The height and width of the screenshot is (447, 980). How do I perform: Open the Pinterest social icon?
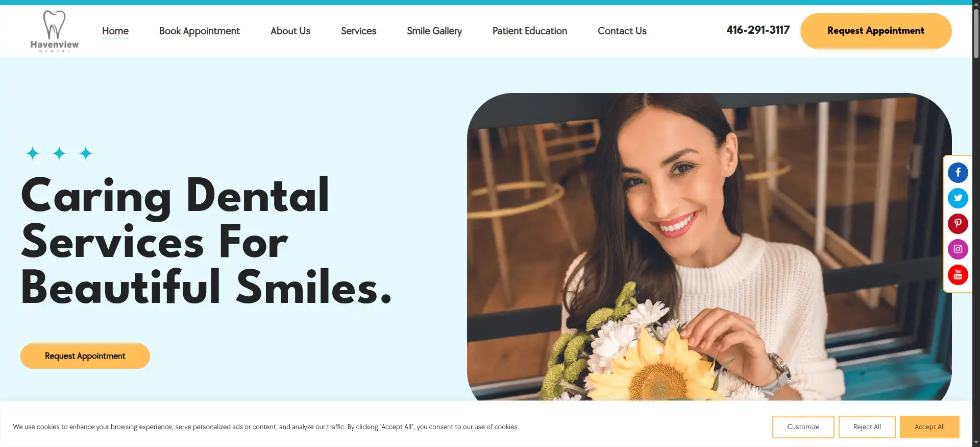tap(958, 224)
